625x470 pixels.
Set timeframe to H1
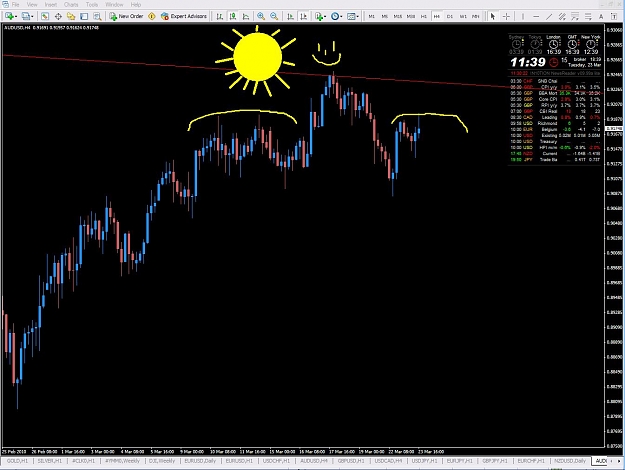pyautogui.click(x=424, y=16)
